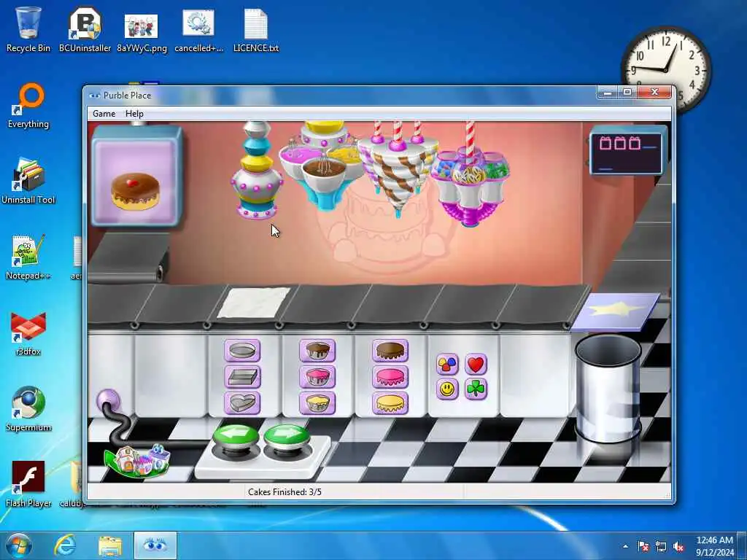
Task: Open the Everything search shortcut
Action: click(28, 106)
